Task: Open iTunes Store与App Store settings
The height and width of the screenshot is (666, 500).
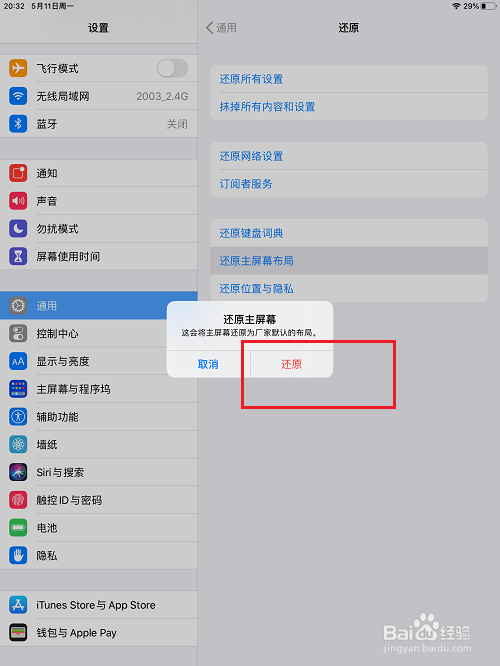Action: (99, 605)
